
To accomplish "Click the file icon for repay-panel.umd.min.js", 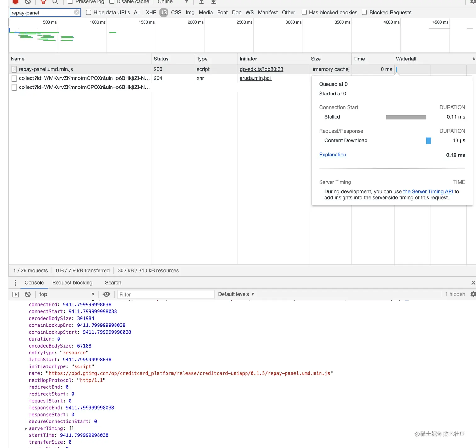I will pyautogui.click(x=14, y=69).
